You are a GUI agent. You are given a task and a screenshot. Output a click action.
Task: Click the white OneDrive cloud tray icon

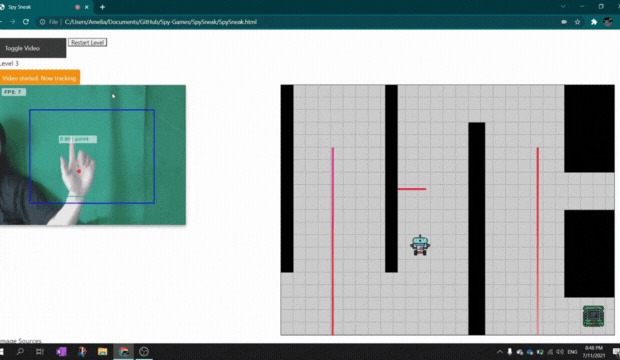pos(520,352)
